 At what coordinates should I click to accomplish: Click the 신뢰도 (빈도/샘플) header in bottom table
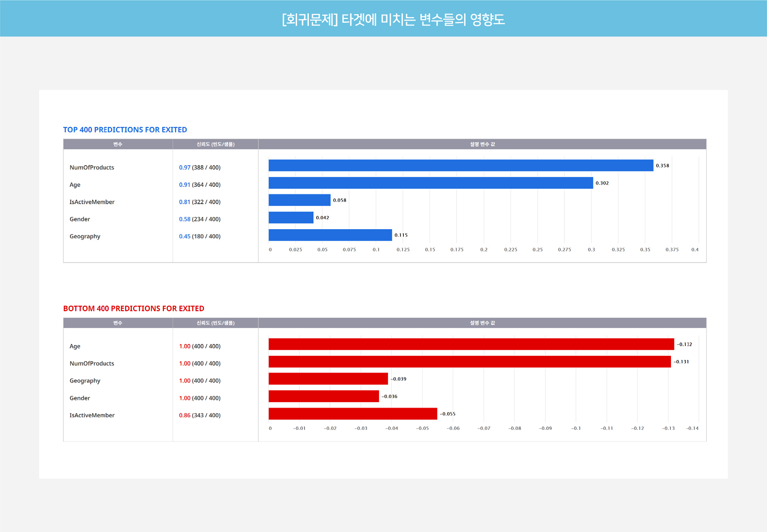click(x=215, y=323)
